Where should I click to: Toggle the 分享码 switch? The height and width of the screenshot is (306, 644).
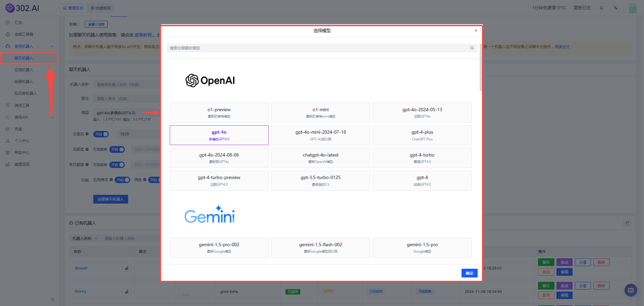point(101,134)
